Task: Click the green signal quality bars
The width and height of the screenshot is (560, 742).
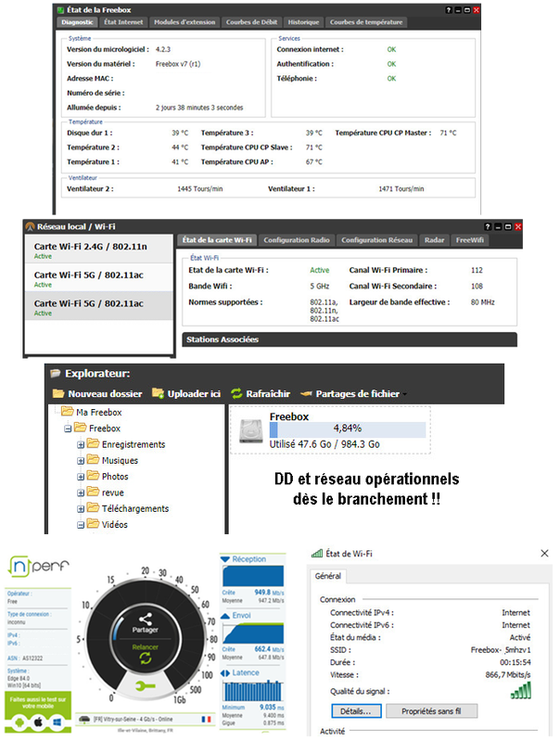Action: tap(521, 690)
